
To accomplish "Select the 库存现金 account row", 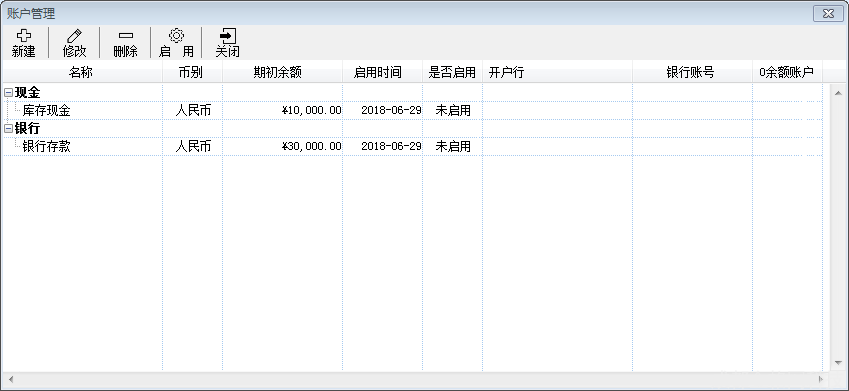I will click(413, 110).
